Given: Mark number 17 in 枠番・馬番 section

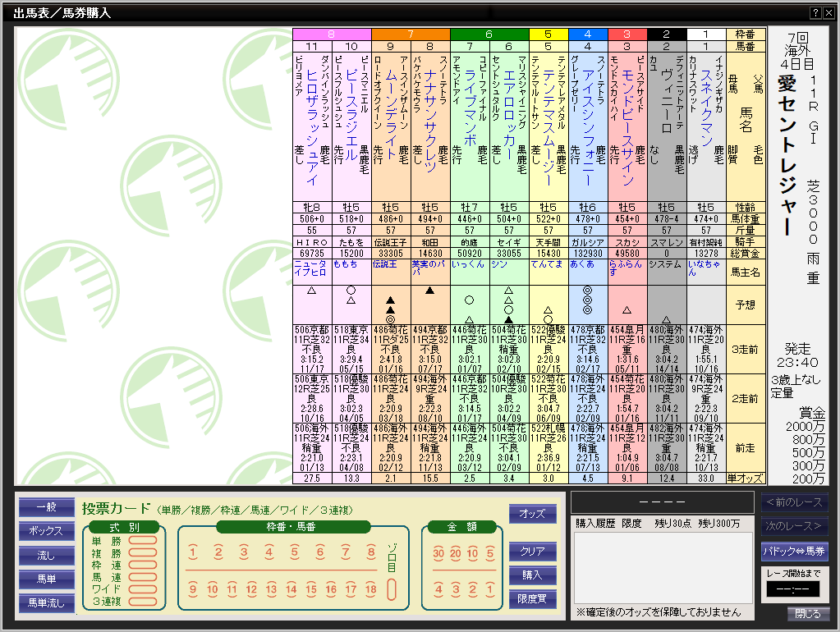Looking at the screenshot, I should point(351,589).
